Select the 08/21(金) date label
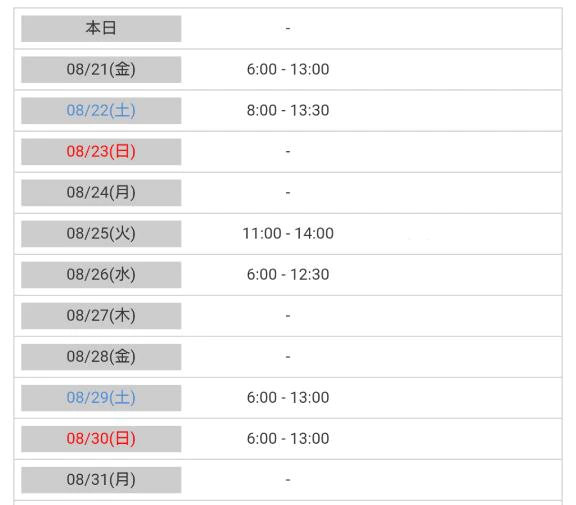576x505 pixels. (x=101, y=69)
